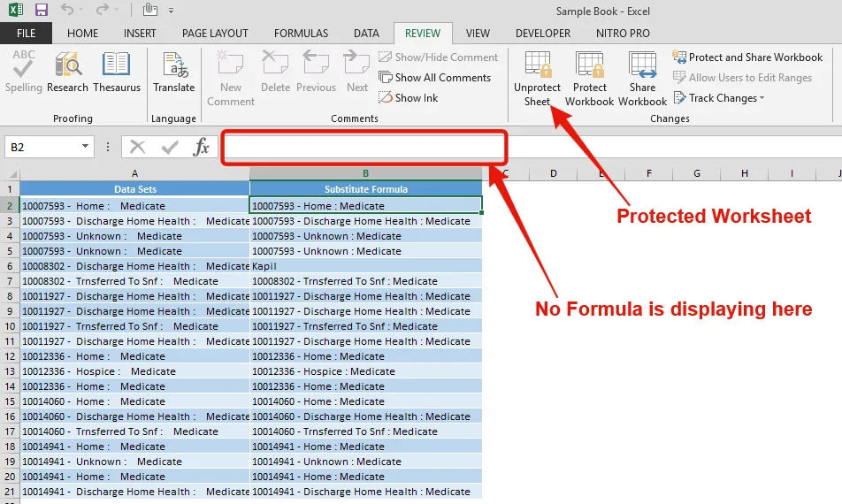Viewport: 842px width, 504px height.
Task: Go to Next comment
Action: click(x=357, y=71)
